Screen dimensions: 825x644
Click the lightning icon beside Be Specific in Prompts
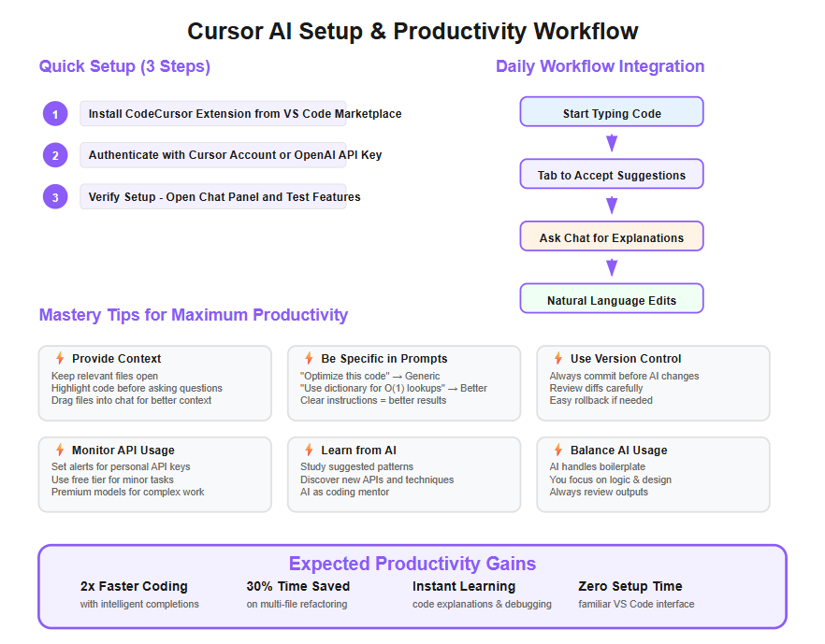(x=310, y=359)
